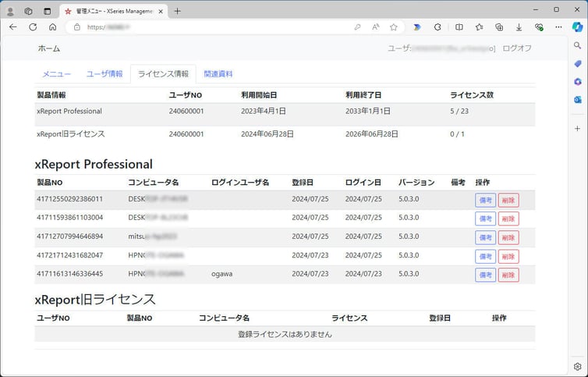
Task: Click login user name ogawa
Action: click(x=221, y=274)
